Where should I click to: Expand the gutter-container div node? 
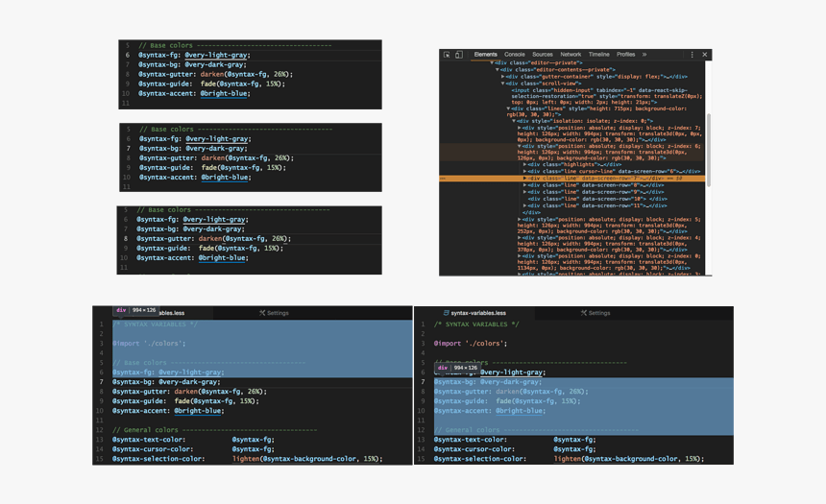[x=502, y=77]
